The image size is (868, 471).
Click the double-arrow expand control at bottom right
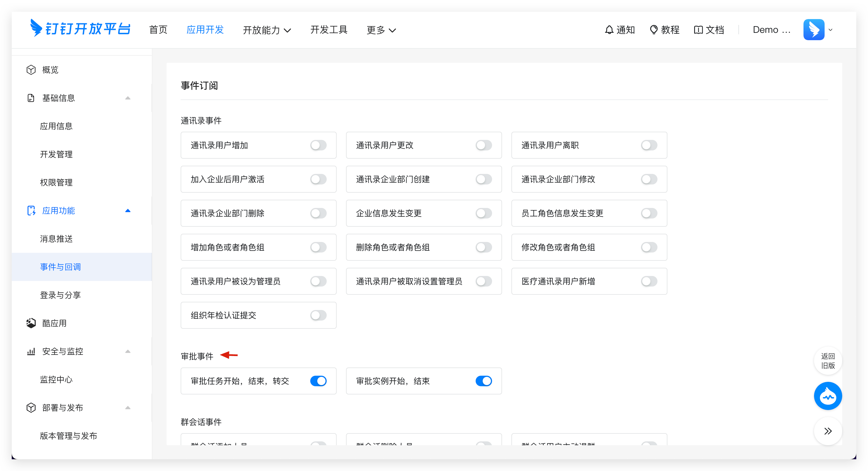[x=828, y=431]
